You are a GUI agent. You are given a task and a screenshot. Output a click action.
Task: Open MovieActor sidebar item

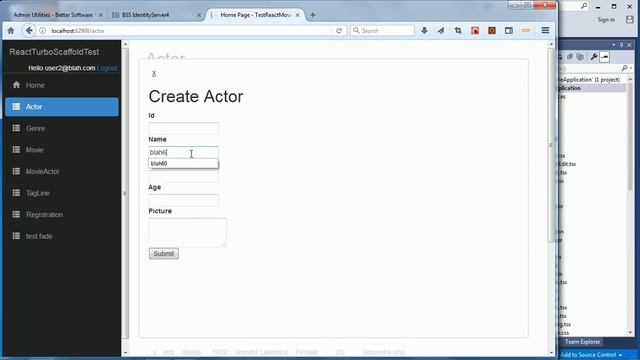tap(62, 171)
